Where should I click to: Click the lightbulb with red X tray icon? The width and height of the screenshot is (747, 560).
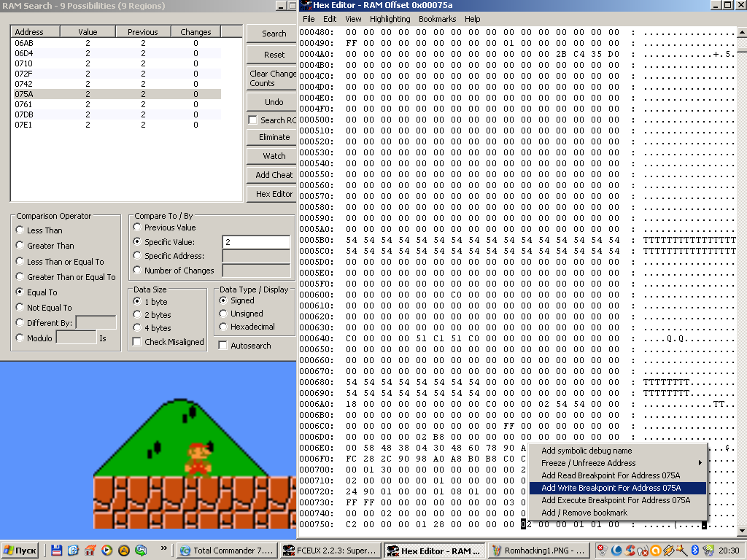643,551
